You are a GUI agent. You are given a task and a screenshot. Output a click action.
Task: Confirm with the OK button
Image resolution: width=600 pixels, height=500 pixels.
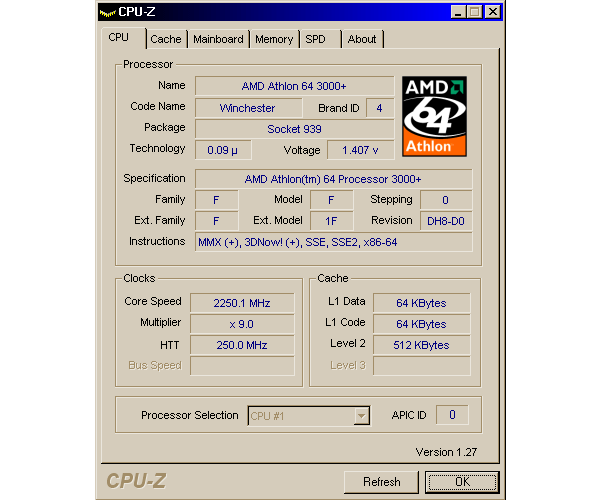click(462, 482)
